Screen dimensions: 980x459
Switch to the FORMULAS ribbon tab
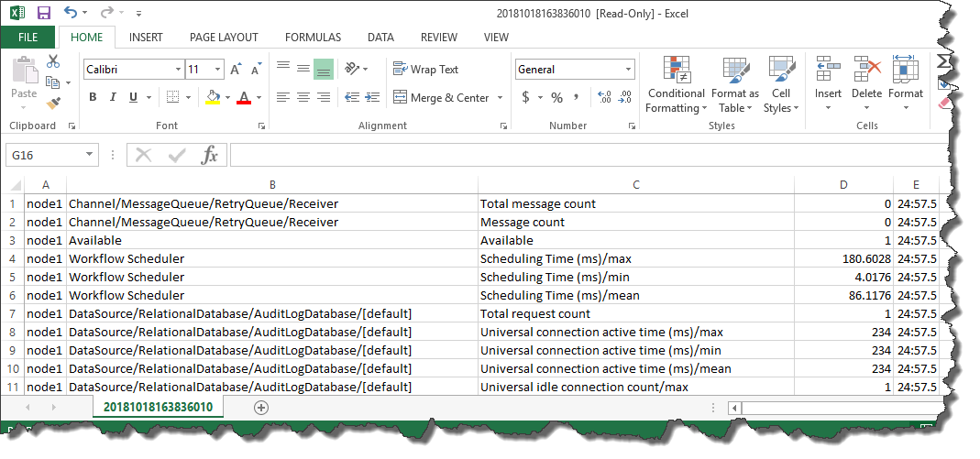[313, 38]
